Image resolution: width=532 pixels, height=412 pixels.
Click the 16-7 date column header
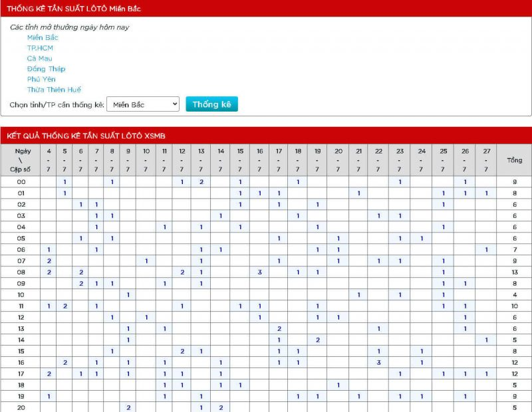pyautogui.click(x=260, y=160)
